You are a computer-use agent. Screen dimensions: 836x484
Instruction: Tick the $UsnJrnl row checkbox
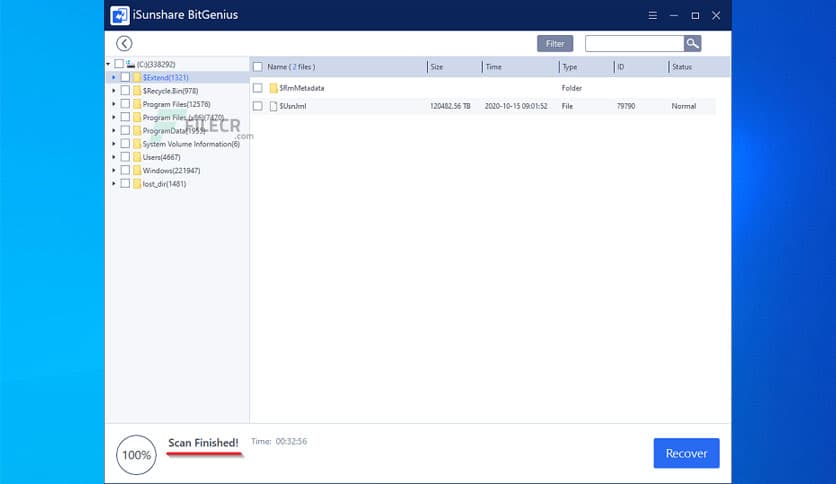tap(258, 106)
